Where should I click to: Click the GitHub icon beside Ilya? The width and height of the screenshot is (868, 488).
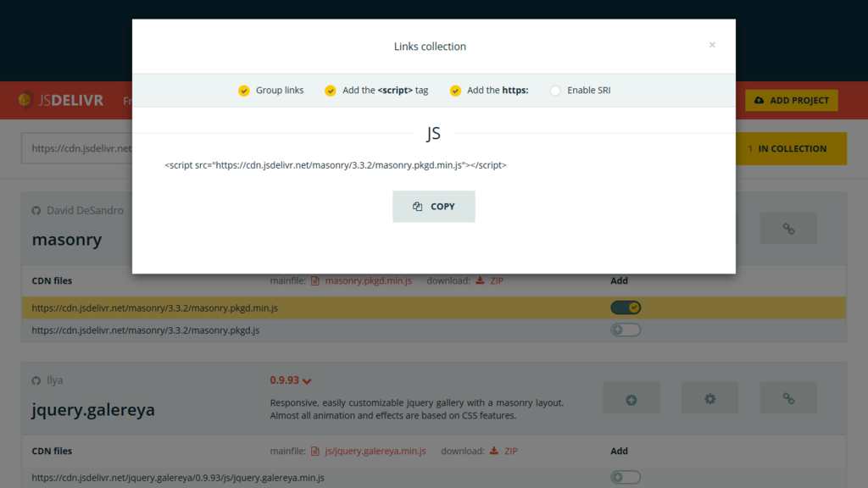pos(36,380)
